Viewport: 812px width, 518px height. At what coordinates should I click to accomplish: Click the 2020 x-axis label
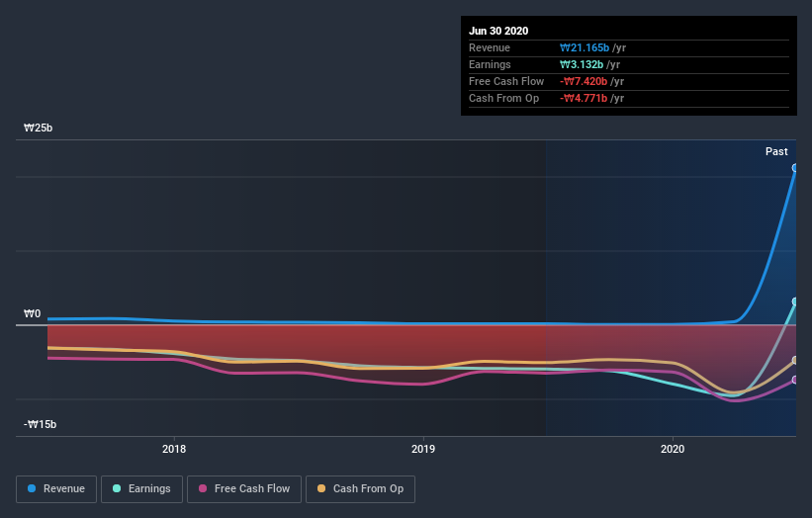click(673, 449)
